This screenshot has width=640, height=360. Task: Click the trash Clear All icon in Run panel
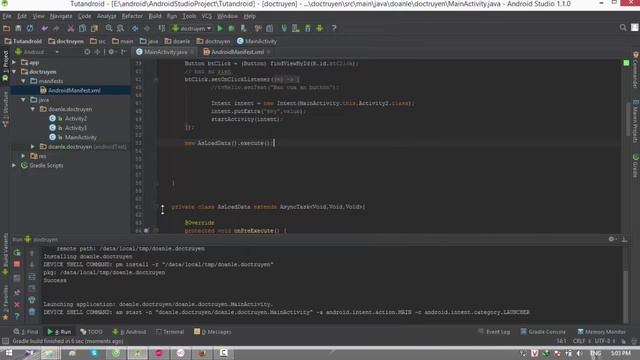(32, 312)
